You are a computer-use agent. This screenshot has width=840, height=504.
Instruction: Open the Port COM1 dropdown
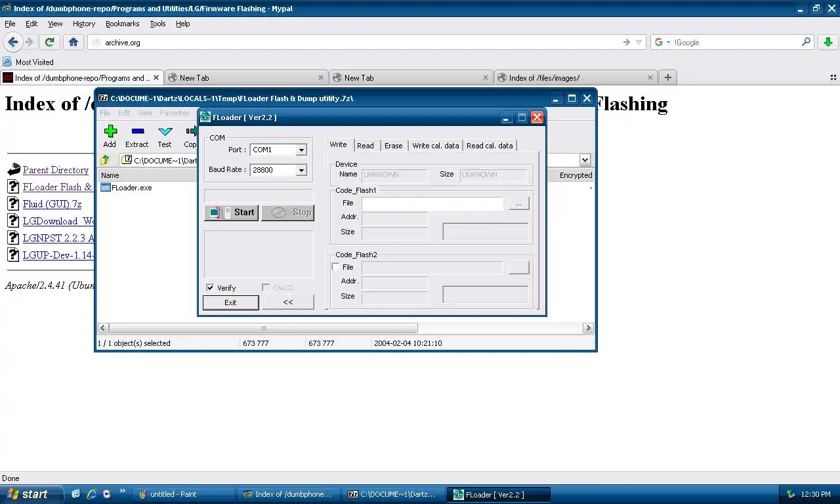(301, 150)
